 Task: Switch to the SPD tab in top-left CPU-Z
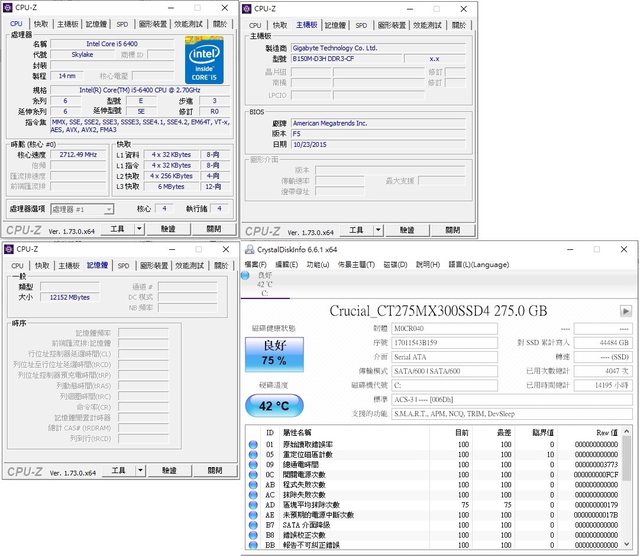tap(122, 25)
